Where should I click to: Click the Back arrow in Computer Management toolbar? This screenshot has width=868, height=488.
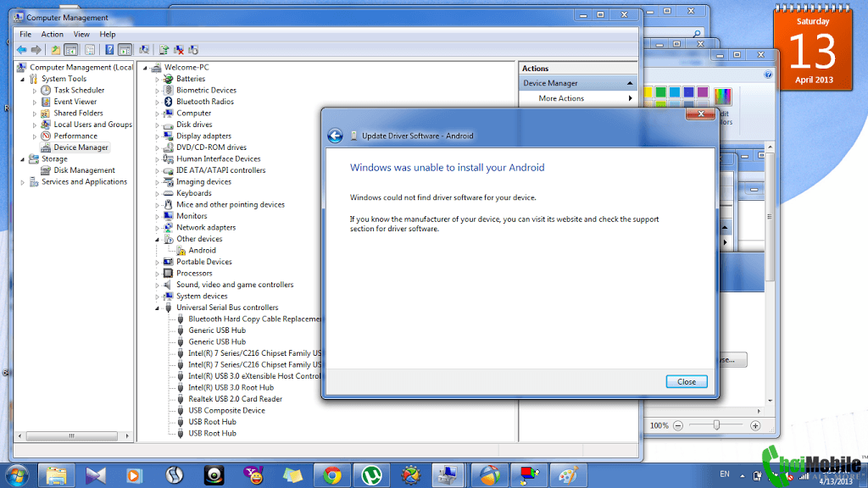pos(21,50)
